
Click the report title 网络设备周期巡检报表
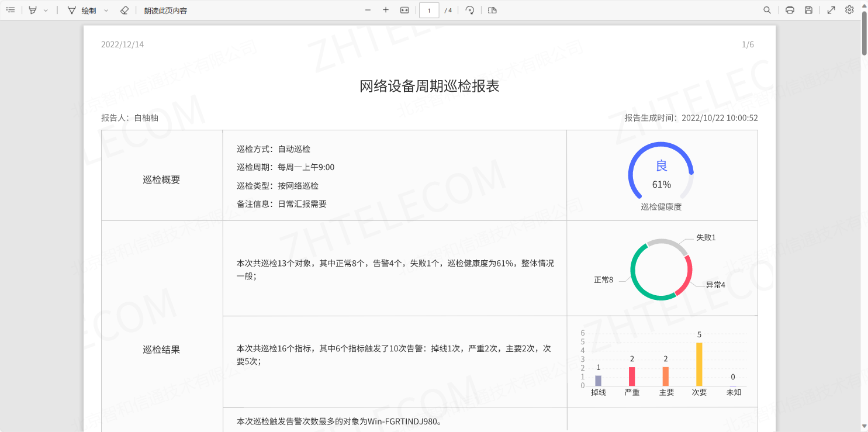(430, 87)
